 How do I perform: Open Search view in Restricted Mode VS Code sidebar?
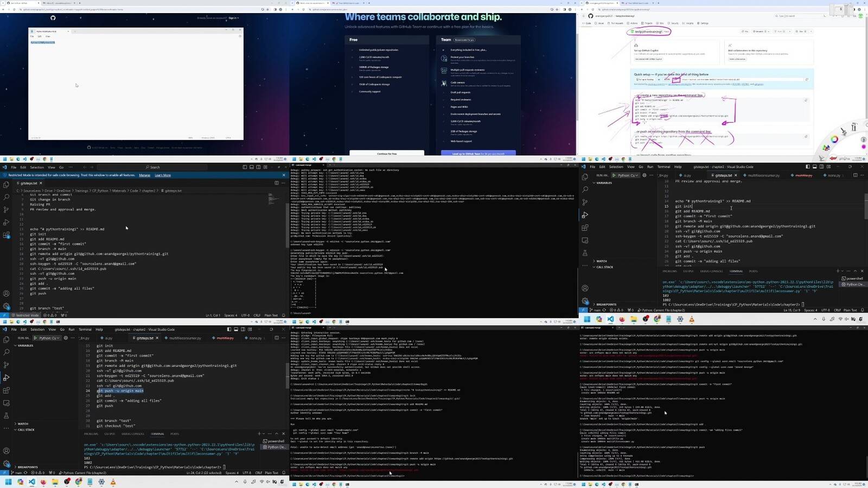pos(6,197)
